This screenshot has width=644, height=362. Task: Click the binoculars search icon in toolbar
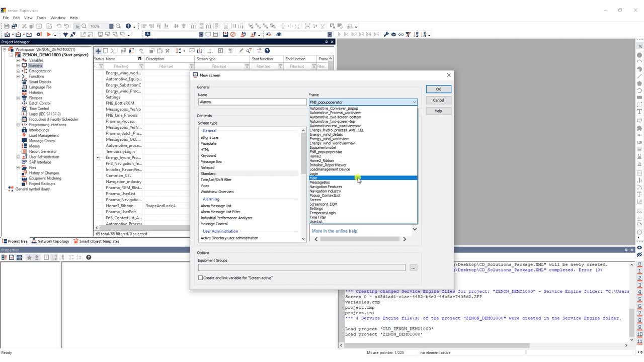point(279,34)
